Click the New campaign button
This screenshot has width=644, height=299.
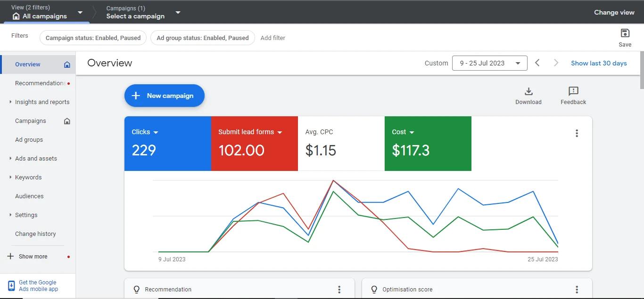[x=165, y=96]
